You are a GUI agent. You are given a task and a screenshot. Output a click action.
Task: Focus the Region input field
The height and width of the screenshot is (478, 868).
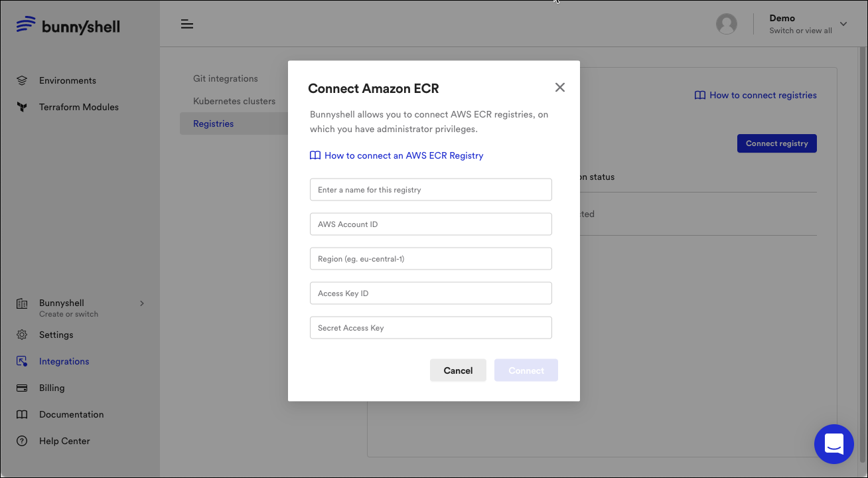pos(431,258)
